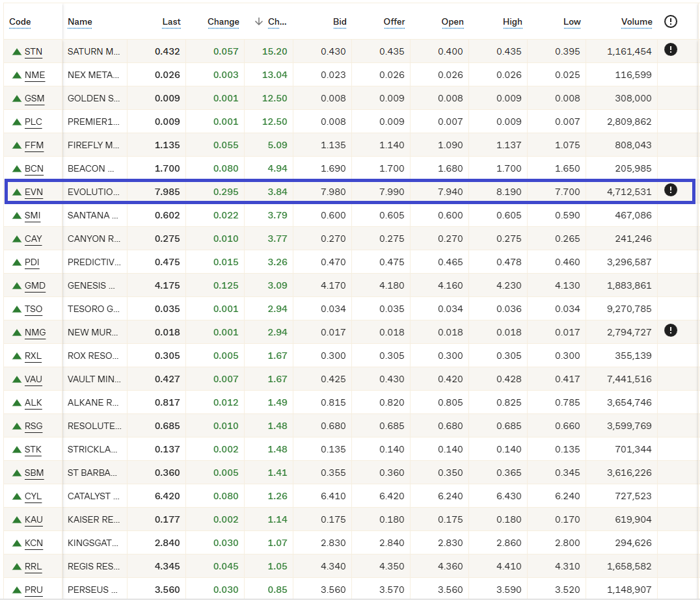Click the alert icon in NMG row
The height and width of the screenshot is (600, 700).
[x=671, y=330]
